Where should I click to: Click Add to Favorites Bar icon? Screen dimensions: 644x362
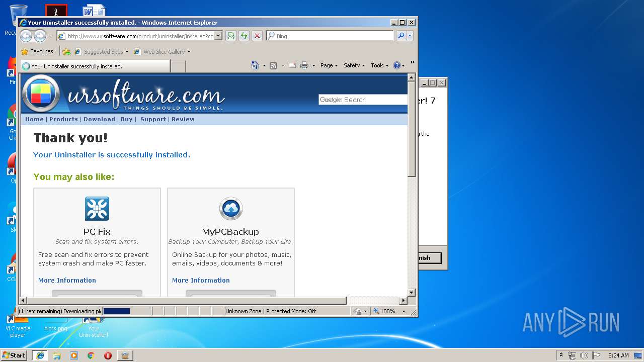click(66, 51)
